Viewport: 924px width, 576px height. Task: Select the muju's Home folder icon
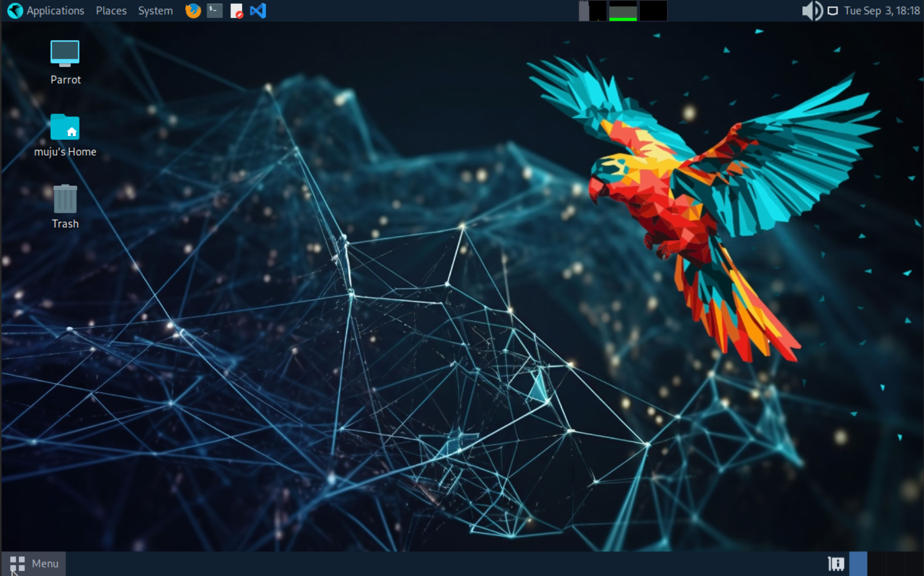65,135
